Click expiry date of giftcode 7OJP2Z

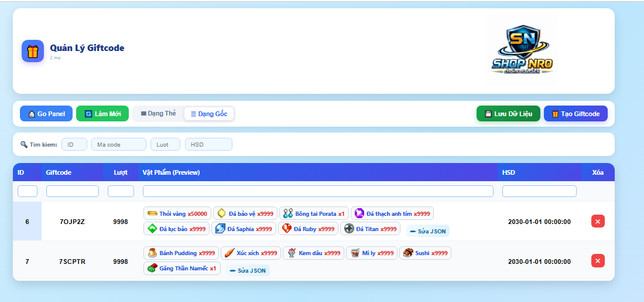[539, 222]
